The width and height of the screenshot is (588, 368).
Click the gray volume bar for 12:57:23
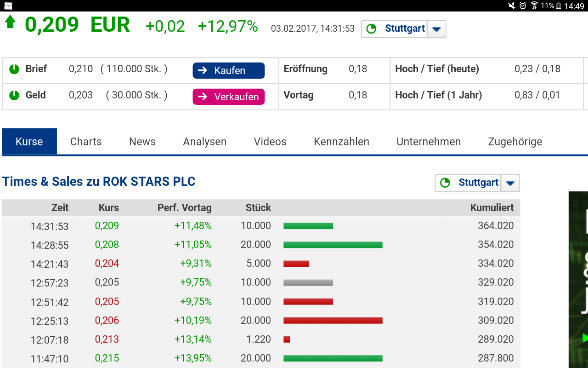point(308,282)
